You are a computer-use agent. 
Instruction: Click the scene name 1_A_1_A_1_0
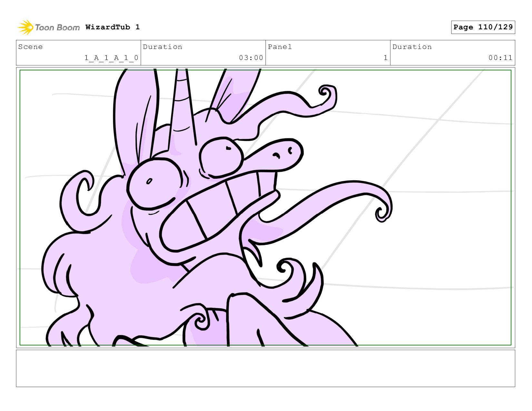click(111, 58)
